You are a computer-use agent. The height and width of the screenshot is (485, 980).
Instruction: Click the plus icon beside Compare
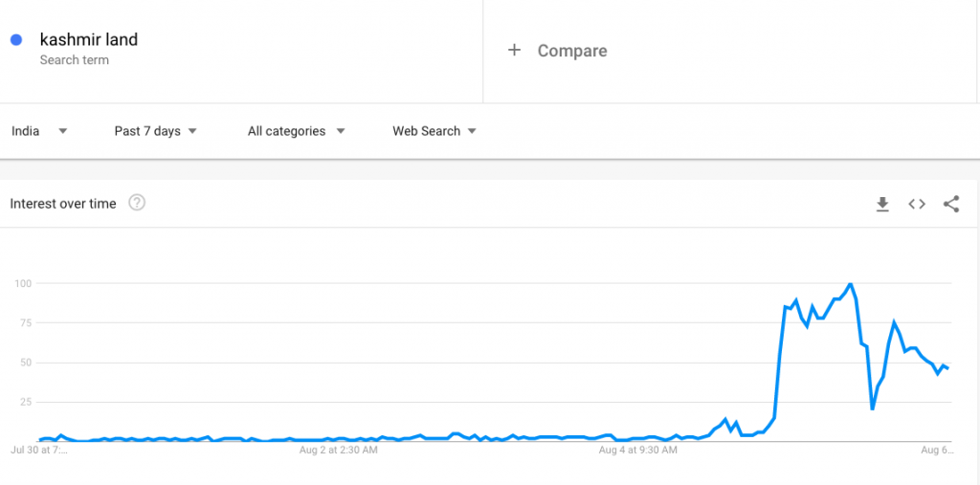pos(514,50)
